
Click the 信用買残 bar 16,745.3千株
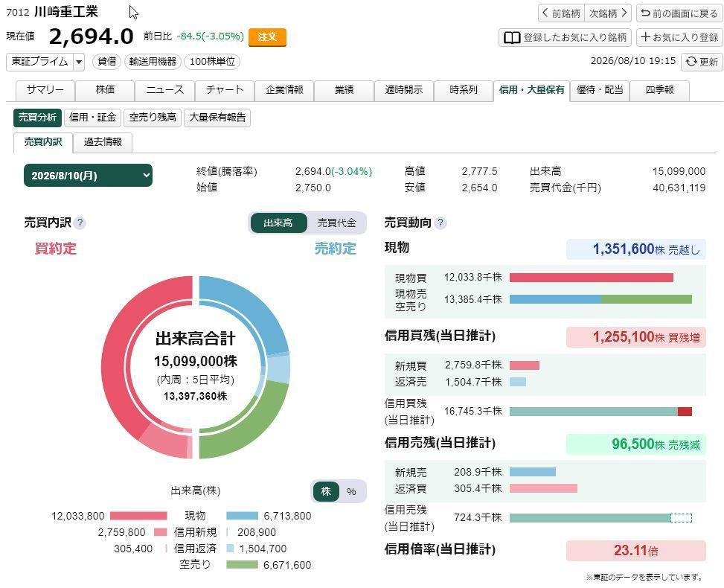(x=600, y=412)
